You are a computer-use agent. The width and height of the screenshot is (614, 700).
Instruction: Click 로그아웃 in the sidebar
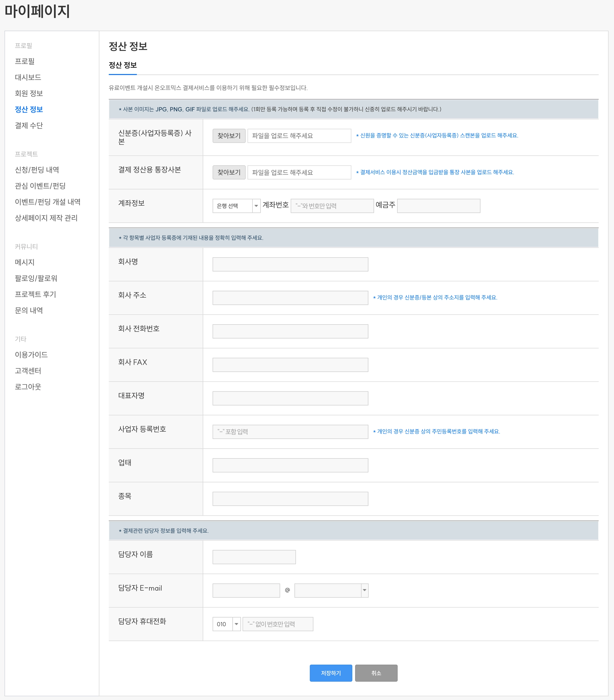coord(28,387)
